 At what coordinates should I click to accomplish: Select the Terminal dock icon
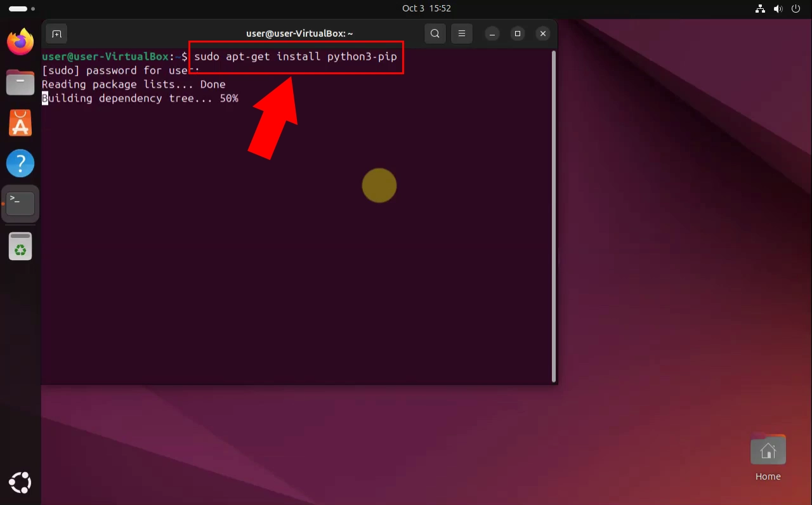[20, 204]
